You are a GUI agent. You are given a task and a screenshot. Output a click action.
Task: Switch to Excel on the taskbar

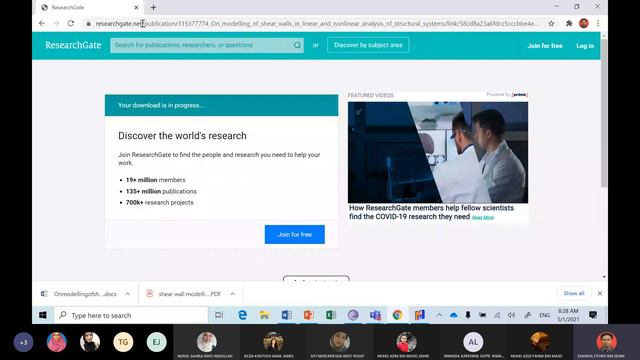[331, 315]
